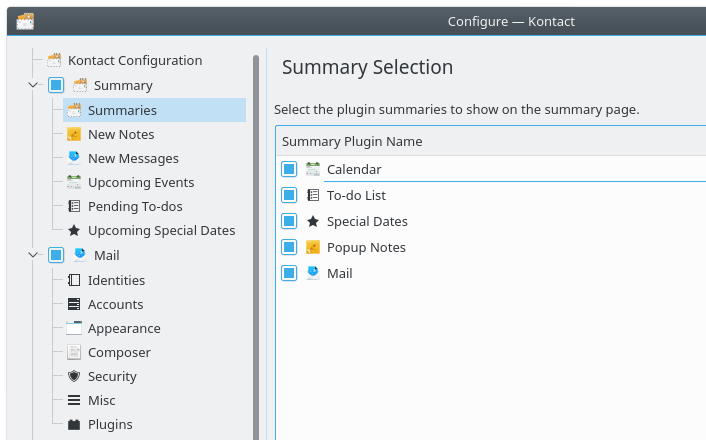706x440 pixels.
Task: Go to Mail Plugins settings
Action: pyautogui.click(x=110, y=425)
